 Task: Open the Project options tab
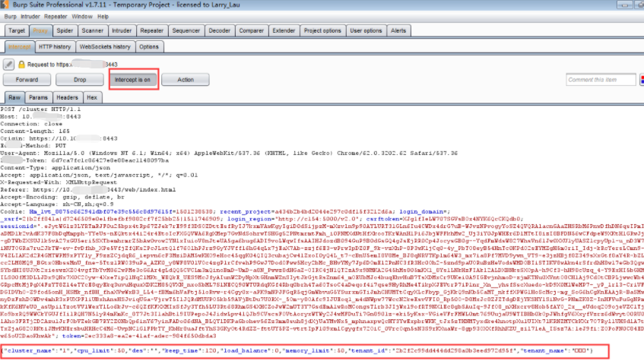pyautogui.click(x=322, y=31)
